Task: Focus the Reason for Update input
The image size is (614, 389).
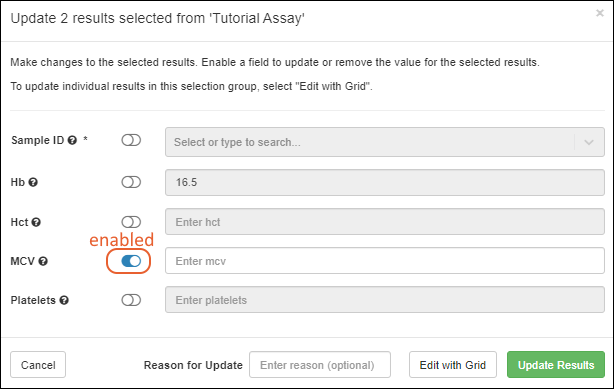Action: click(320, 365)
